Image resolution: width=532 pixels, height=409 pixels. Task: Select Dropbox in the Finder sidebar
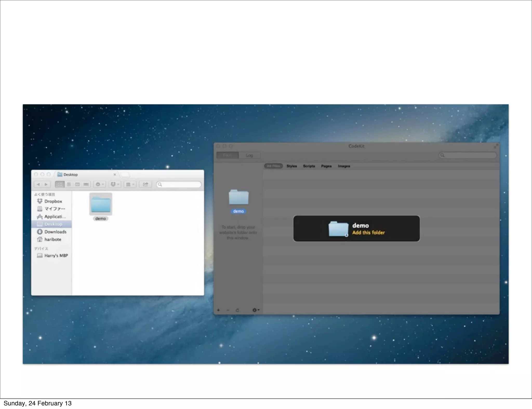53,201
